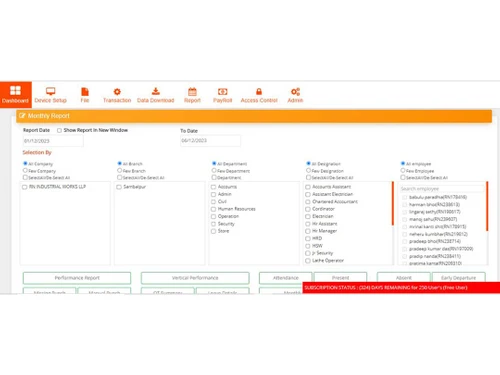Open Admin gears icon
Screen dimensions: 500x375
pos(295,92)
